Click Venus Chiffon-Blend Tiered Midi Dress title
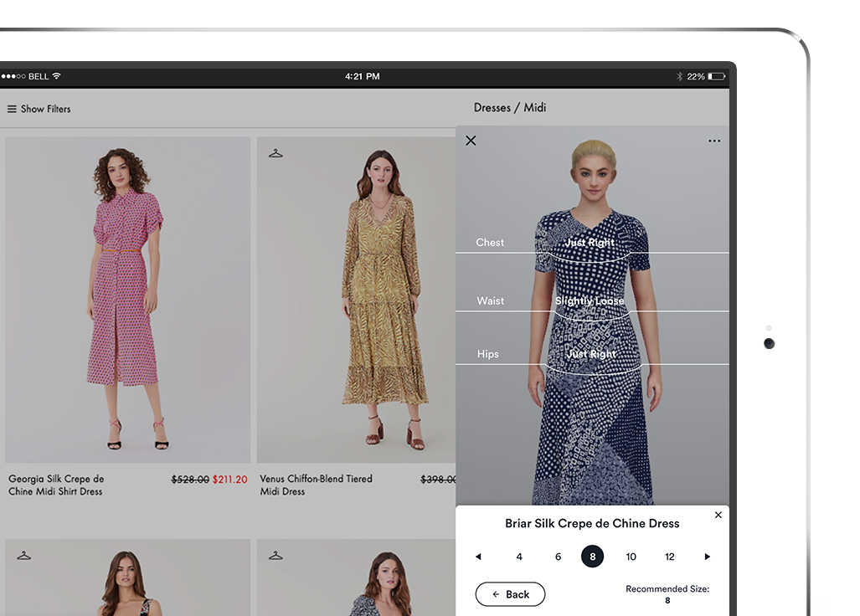This screenshot has height=616, width=860. 316,485
